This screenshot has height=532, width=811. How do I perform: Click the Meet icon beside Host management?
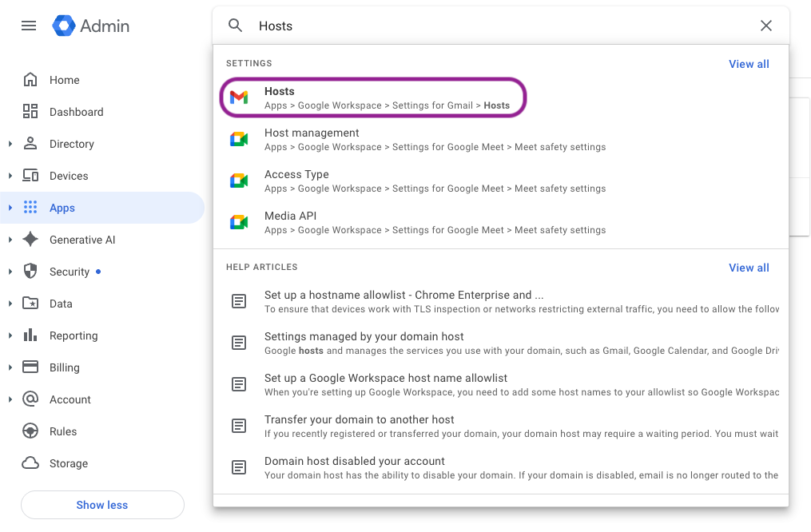click(x=239, y=139)
